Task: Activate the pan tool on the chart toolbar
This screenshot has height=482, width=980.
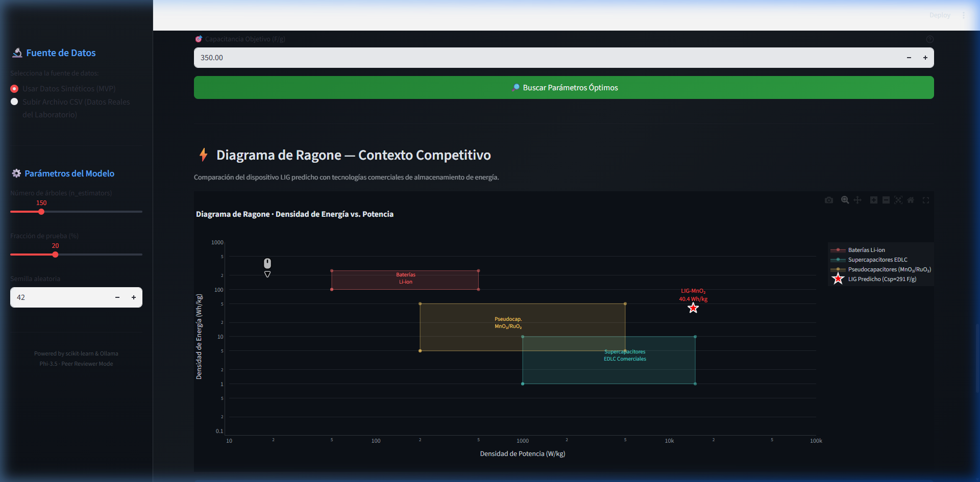Action: pyautogui.click(x=857, y=200)
